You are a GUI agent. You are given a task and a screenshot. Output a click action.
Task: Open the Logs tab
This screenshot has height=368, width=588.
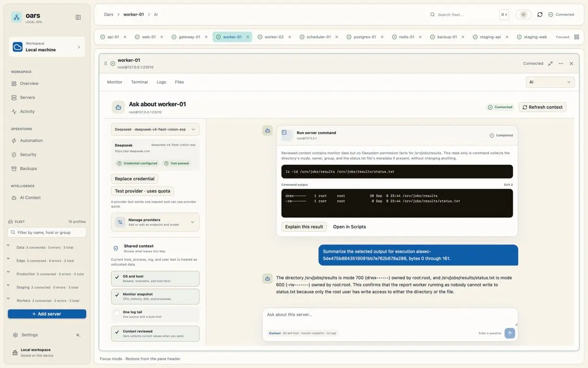161,82
